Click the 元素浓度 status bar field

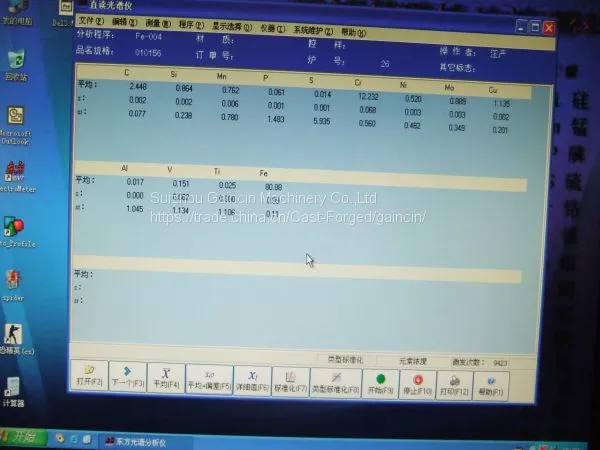click(413, 361)
